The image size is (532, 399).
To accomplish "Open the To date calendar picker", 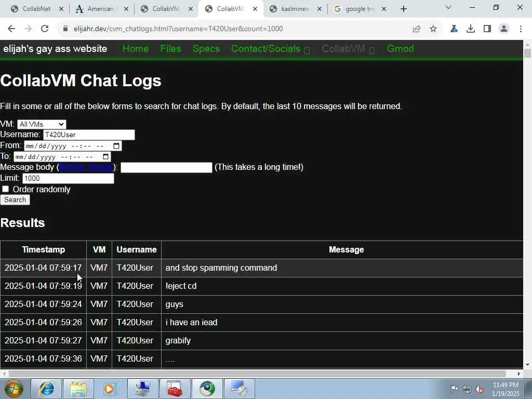I will tap(106, 156).
